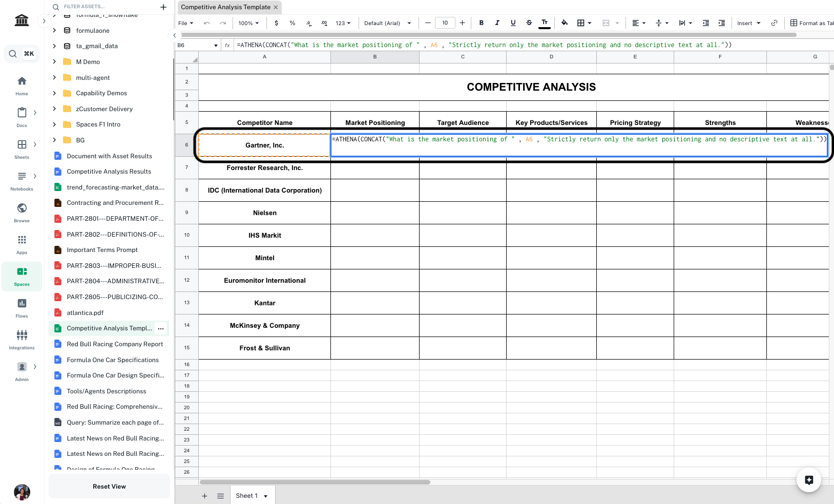Open the Admin section icon

(22, 367)
